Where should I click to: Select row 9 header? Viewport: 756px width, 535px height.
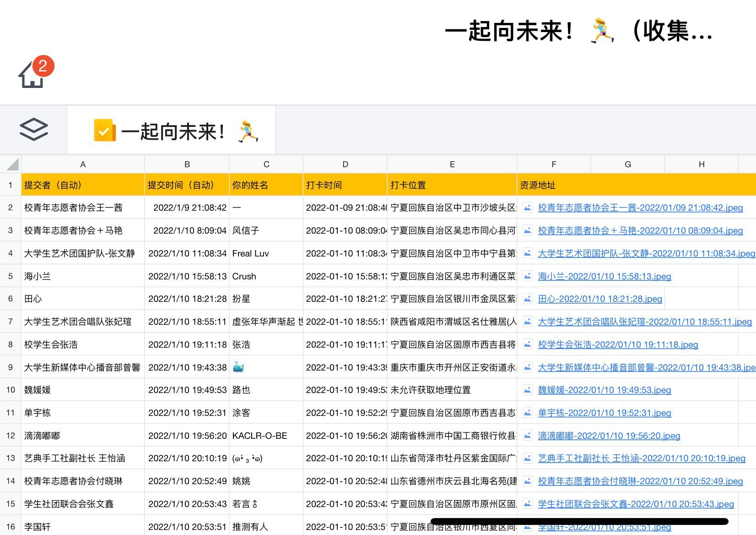click(11, 367)
